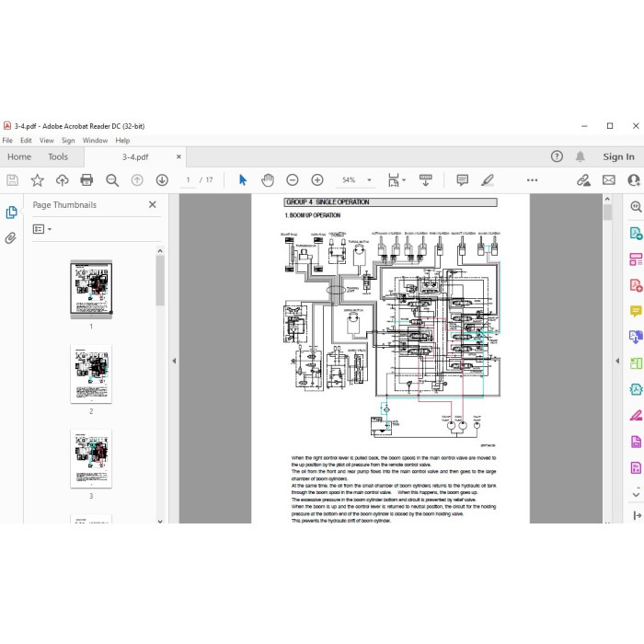Collapse the left navigation pane

[x=174, y=361]
